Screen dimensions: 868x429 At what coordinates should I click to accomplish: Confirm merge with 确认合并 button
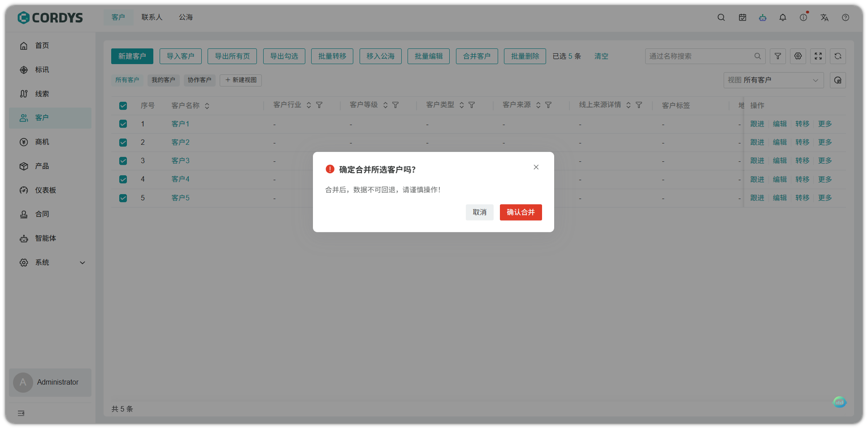pyautogui.click(x=521, y=212)
